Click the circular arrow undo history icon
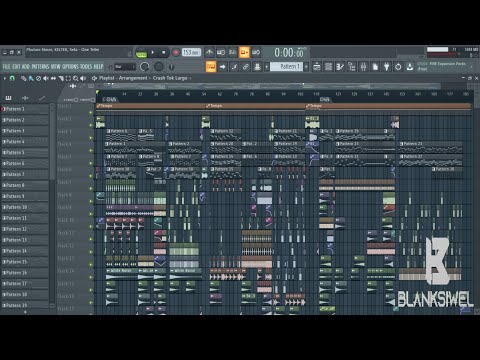The image size is (480, 360). [398, 67]
